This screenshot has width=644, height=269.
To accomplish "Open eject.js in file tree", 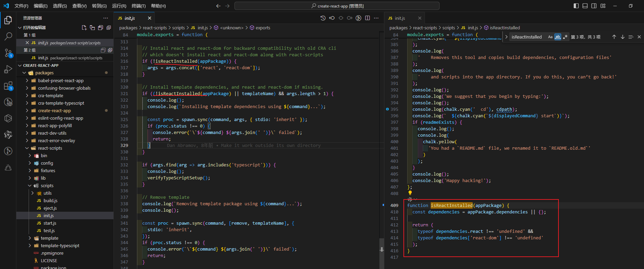I will point(50,208).
